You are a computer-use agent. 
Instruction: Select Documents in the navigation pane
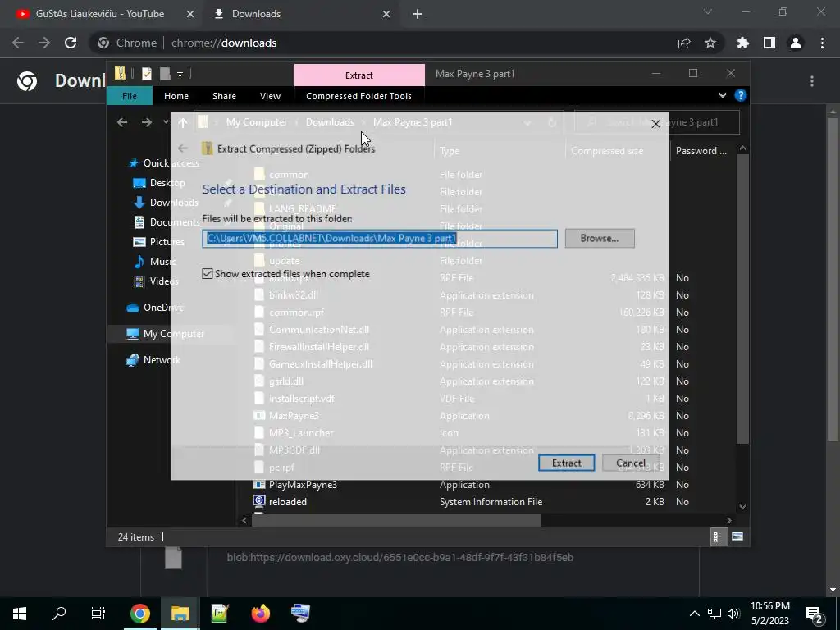166,221
